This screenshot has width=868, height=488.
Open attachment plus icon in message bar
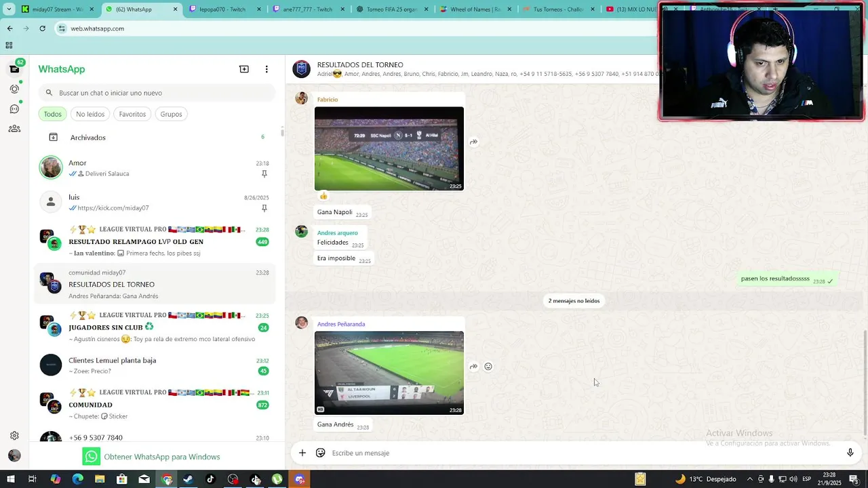pos(302,453)
